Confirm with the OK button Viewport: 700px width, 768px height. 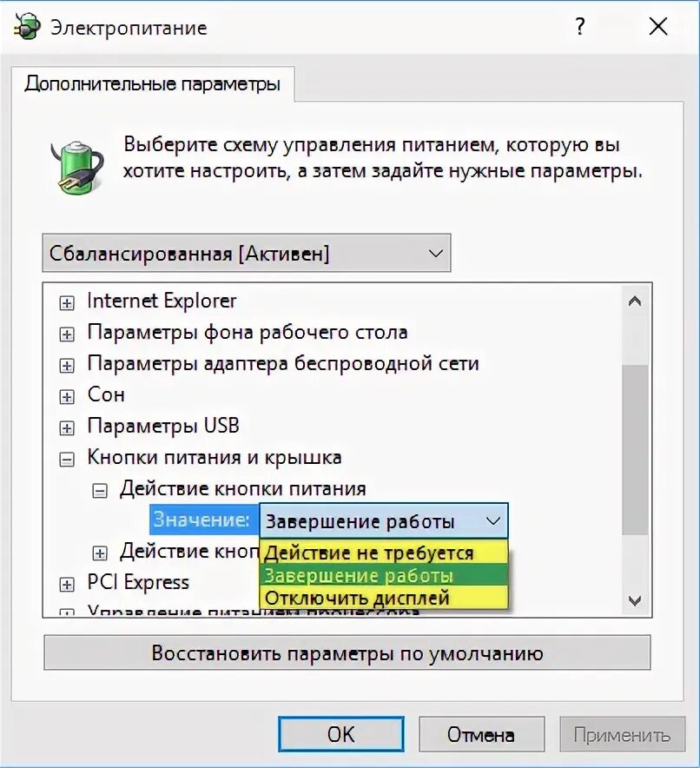tap(341, 734)
